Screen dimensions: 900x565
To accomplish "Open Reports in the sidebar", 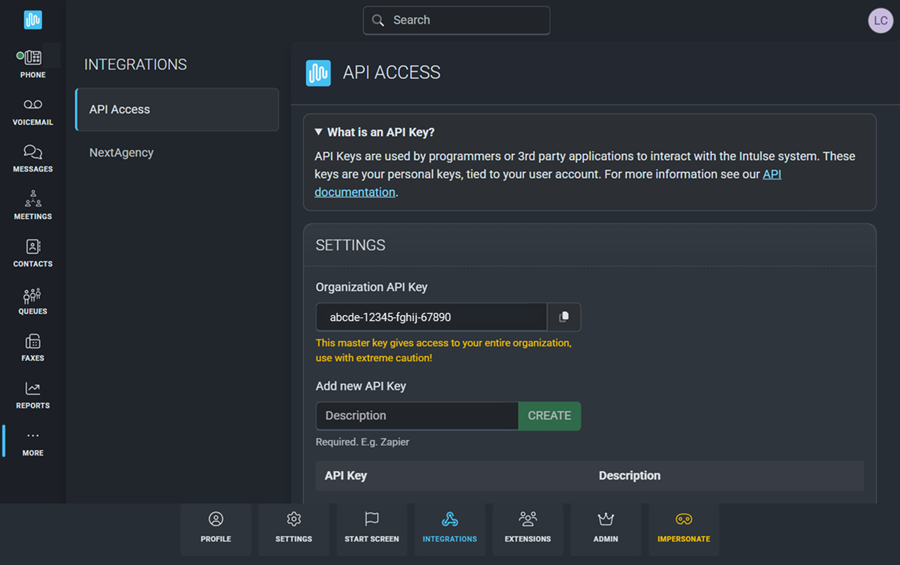I will point(32,395).
